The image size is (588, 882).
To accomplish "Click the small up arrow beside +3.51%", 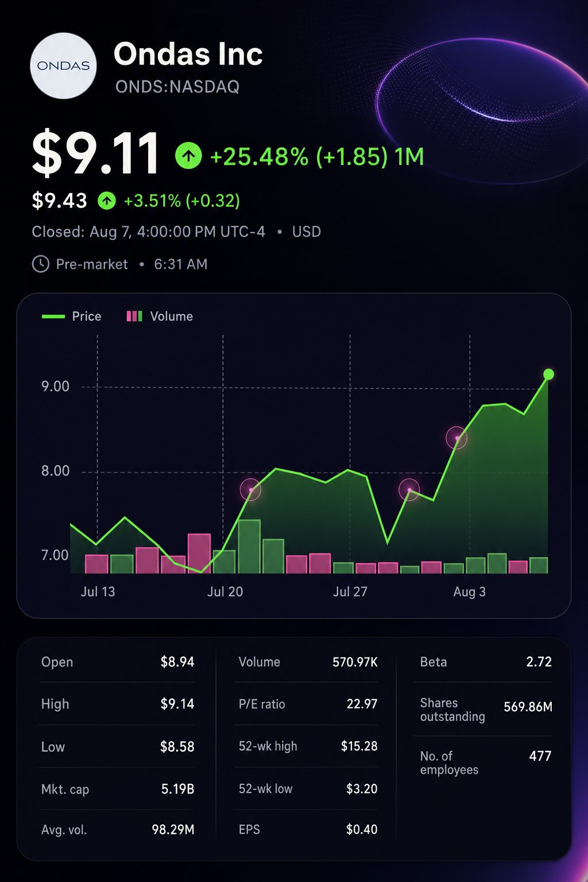I will [107, 200].
